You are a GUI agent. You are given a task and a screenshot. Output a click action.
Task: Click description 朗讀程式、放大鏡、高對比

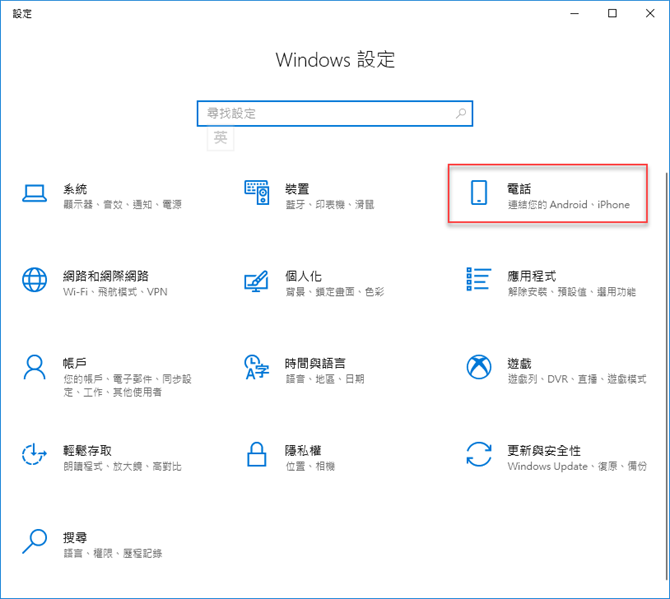coord(123,466)
